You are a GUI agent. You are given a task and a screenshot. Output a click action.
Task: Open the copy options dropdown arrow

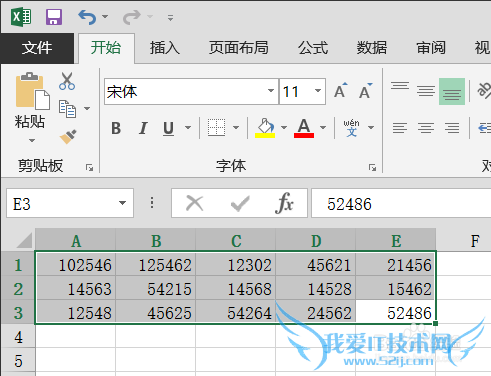click(87, 109)
